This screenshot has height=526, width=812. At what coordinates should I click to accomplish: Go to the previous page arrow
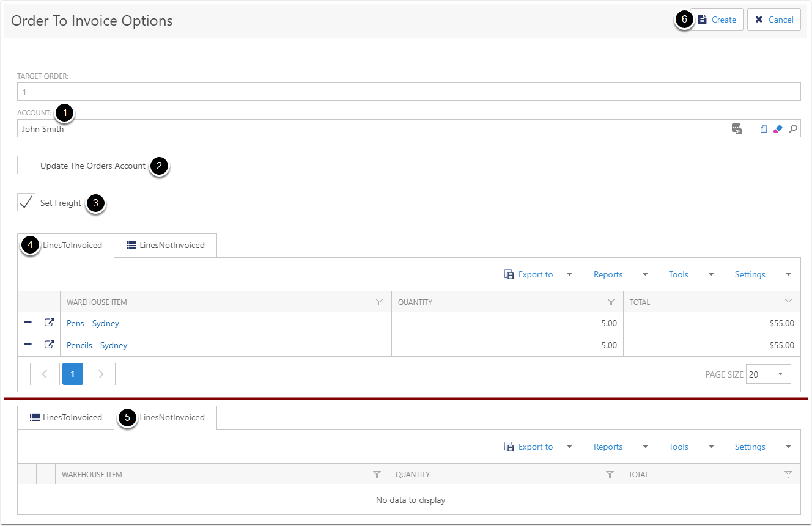(x=45, y=374)
